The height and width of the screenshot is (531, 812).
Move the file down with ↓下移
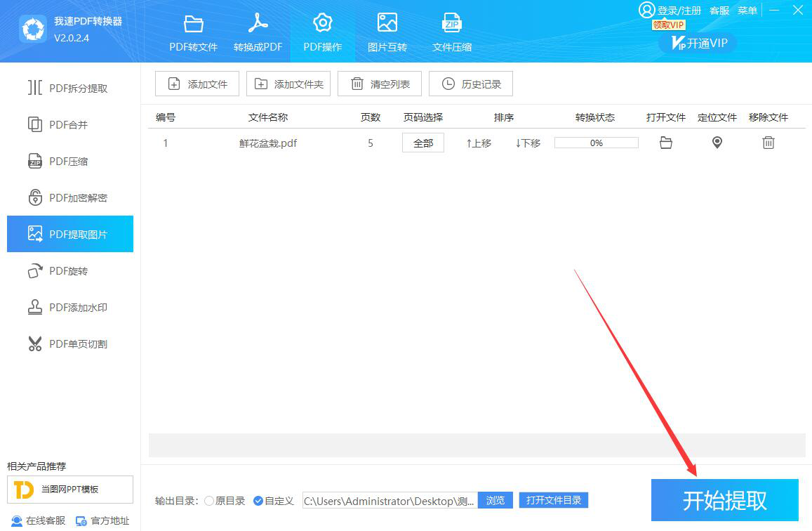528,143
